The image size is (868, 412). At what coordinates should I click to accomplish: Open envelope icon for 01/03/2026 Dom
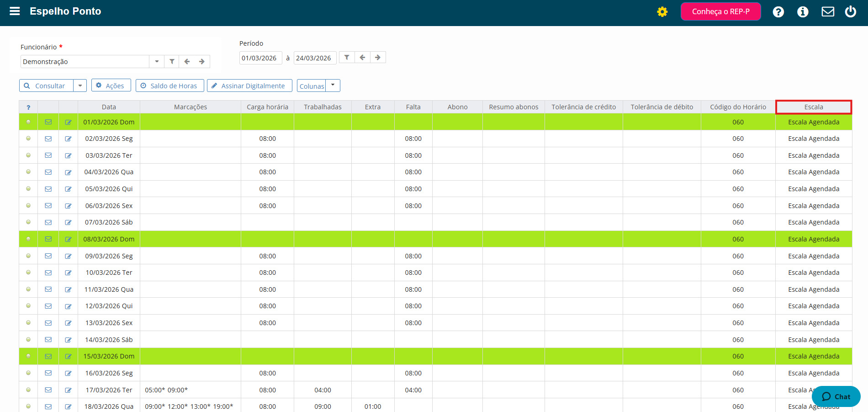point(48,122)
